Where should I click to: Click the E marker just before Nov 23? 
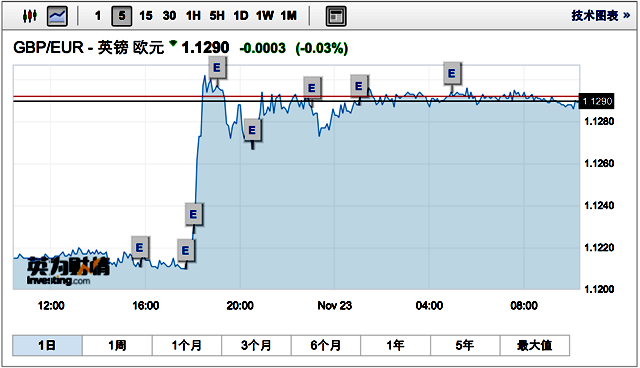point(312,88)
